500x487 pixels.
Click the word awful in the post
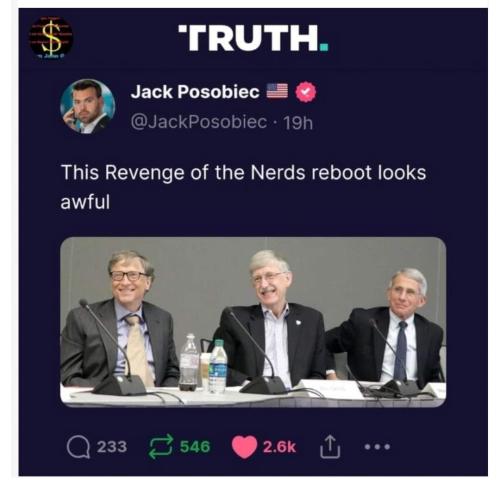coord(85,202)
